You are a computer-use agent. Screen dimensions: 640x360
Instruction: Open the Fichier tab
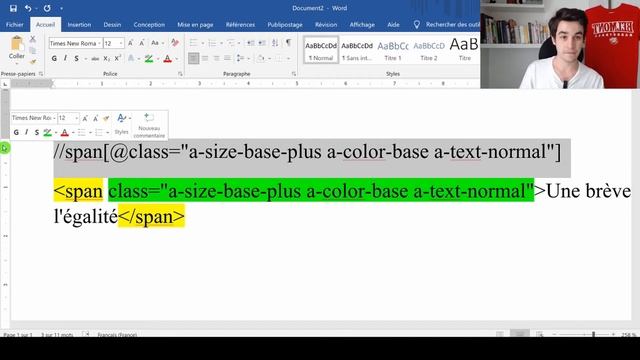point(15,24)
